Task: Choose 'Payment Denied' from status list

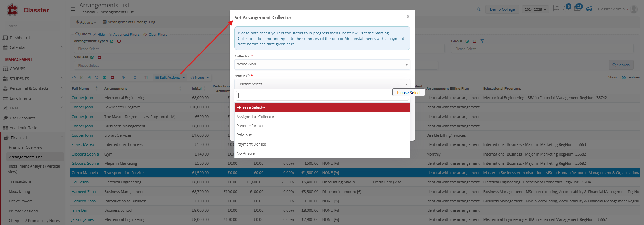Action: pyautogui.click(x=251, y=144)
